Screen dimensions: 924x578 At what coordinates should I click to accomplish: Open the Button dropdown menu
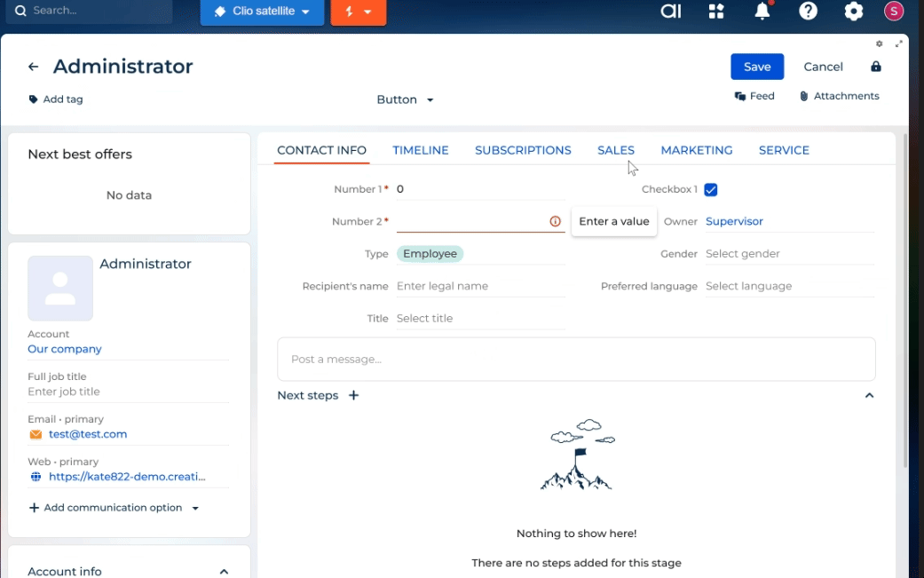click(x=405, y=99)
